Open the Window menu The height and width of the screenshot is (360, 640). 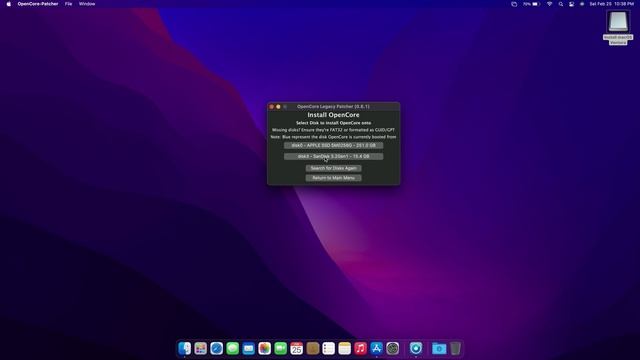click(x=87, y=4)
